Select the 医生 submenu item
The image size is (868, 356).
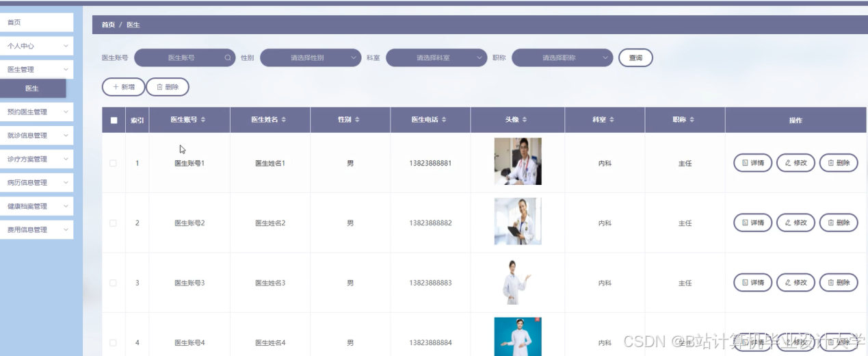33,88
